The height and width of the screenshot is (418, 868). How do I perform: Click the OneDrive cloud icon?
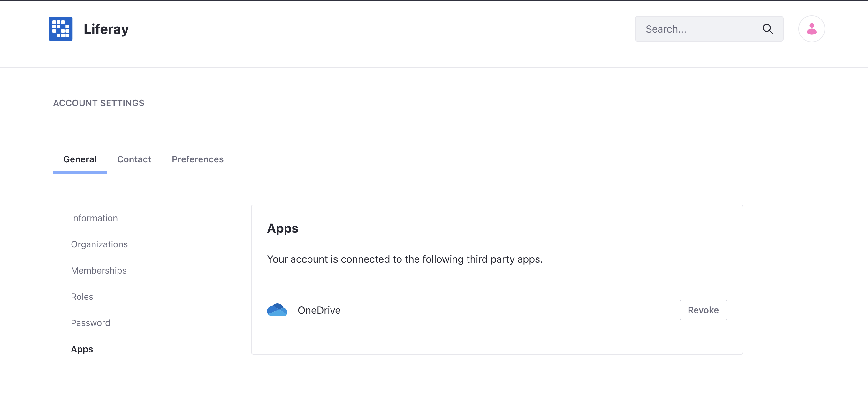click(x=277, y=310)
